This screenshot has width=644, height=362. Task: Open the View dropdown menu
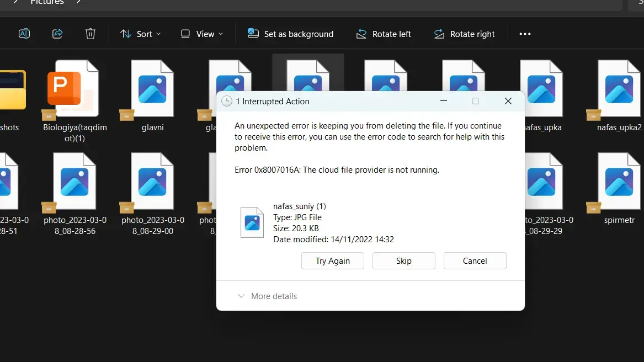[x=202, y=34]
